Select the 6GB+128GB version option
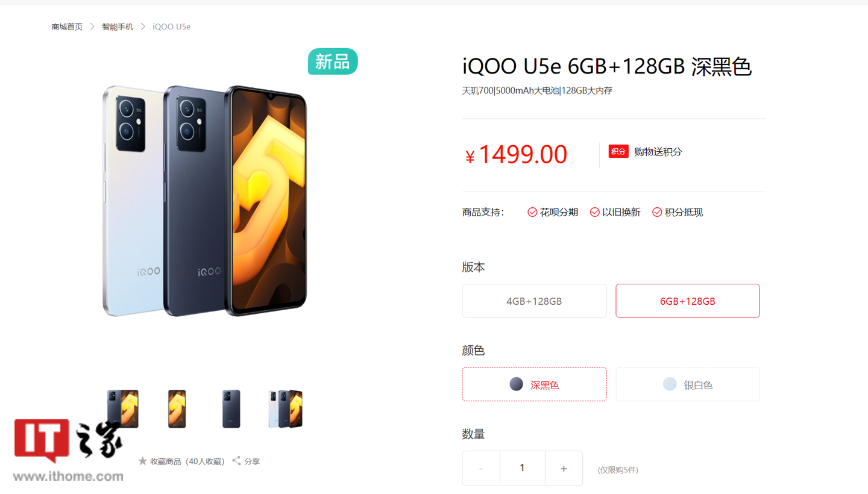Image resolution: width=868 pixels, height=494 pixels. pyautogui.click(x=688, y=301)
